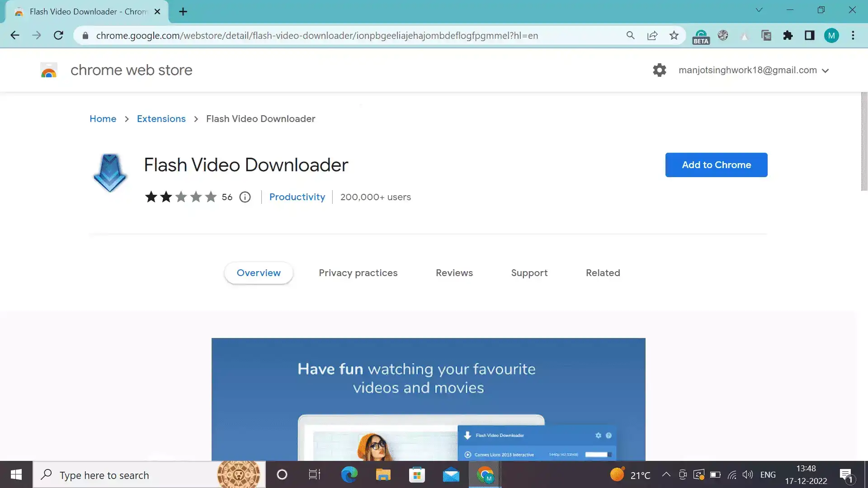Open Chrome Web Store settings gear

[660, 70]
